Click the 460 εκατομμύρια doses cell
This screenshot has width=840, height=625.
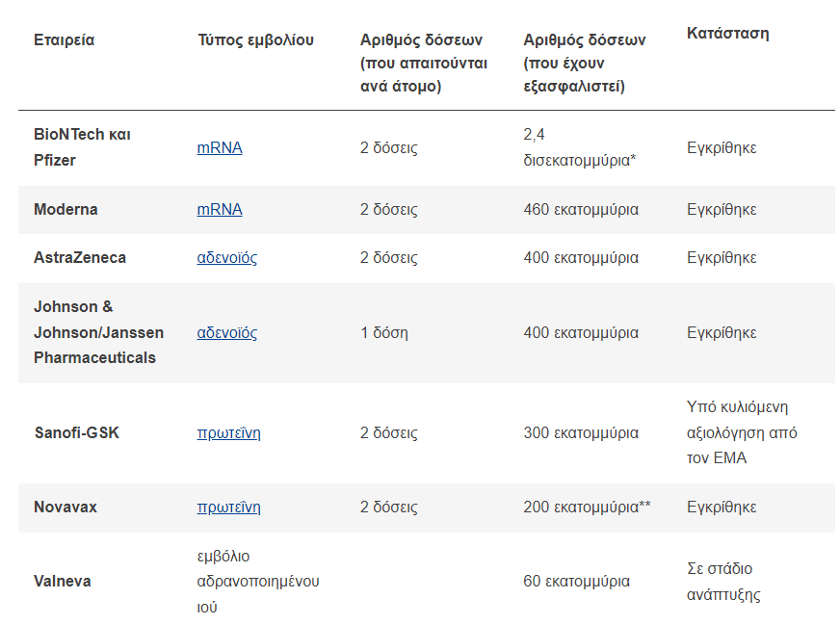[581, 209]
